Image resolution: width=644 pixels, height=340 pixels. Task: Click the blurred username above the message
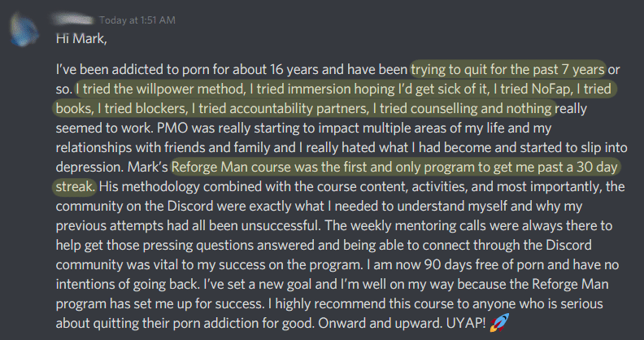coord(72,18)
